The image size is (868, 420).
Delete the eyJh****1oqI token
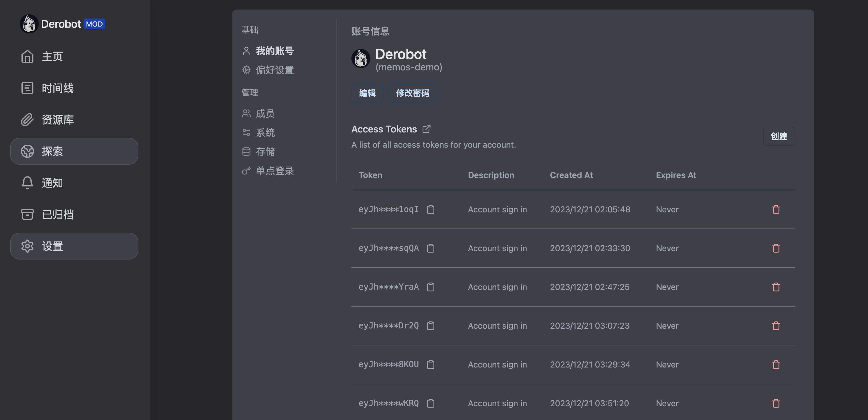click(776, 209)
